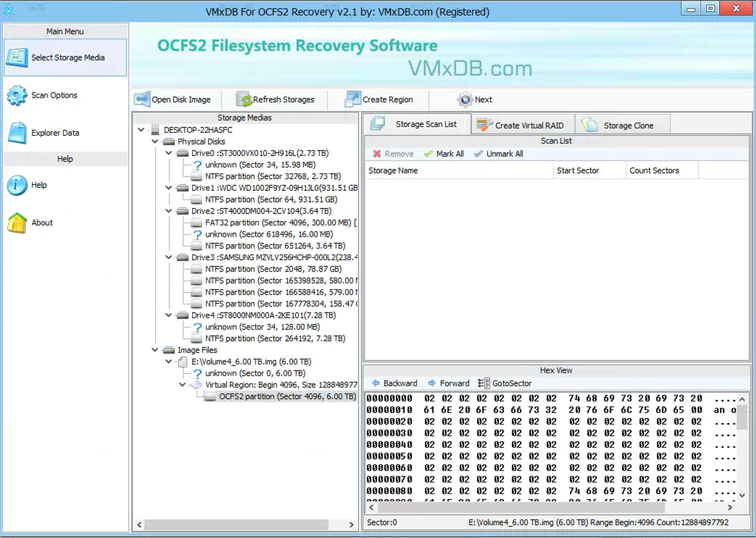Screen dimensions: 756x538
Task: Select unknown (Sector 0, 6.00 TB) entry
Action: (255, 373)
